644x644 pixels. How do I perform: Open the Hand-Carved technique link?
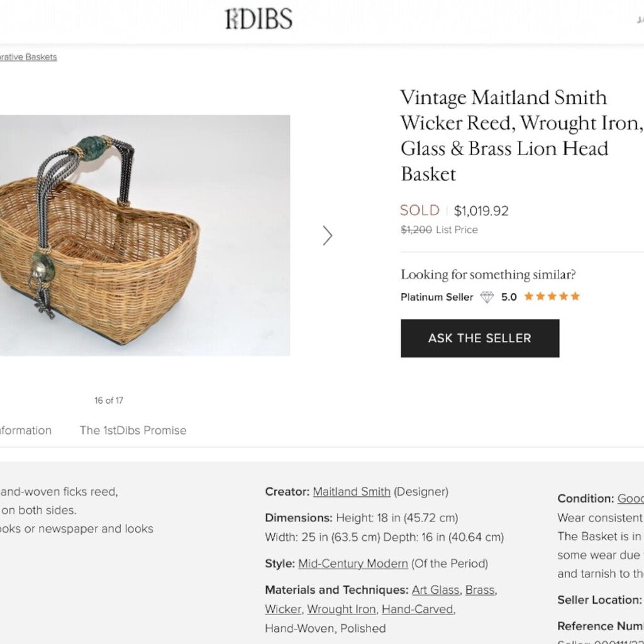[x=417, y=609]
